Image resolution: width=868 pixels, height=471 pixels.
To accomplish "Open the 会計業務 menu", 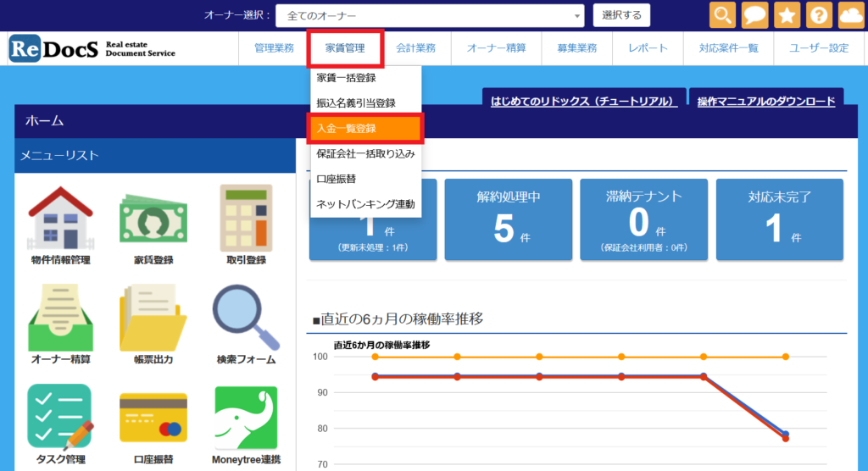I will 415,48.
